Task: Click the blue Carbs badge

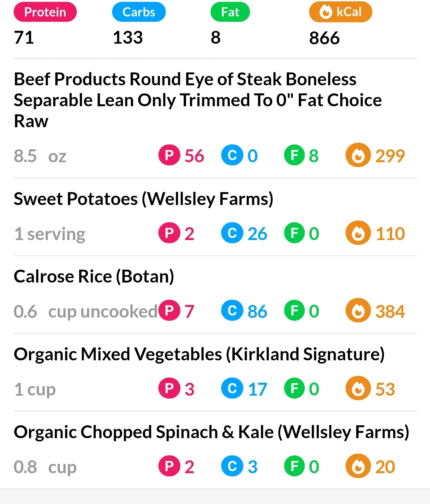Action: [139, 12]
